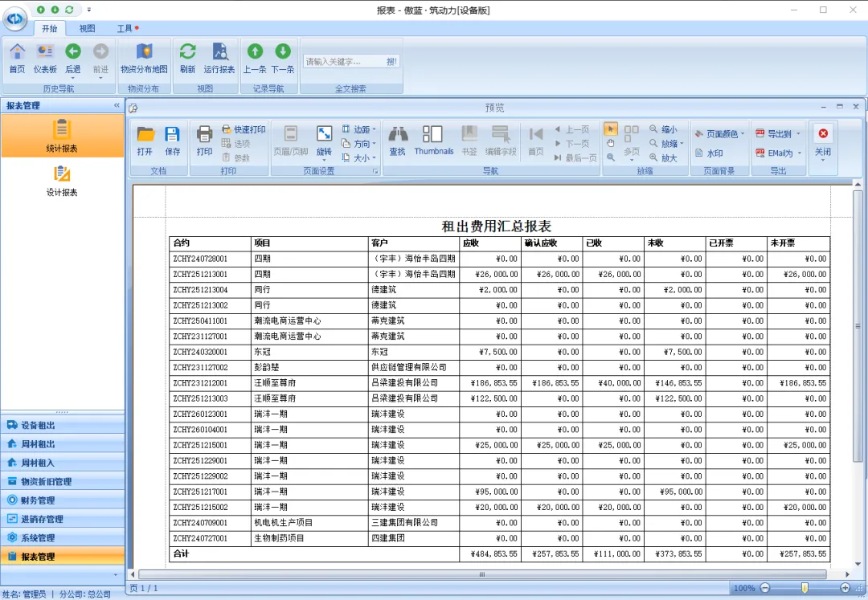Screen dimensions: 868x600
Task: Click the sidebar overflow arrow at bottom
Action: tap(116, 575)
